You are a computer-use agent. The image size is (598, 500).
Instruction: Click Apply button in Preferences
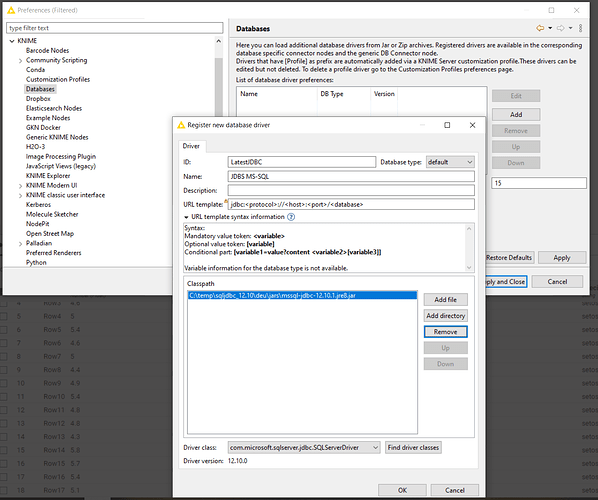click(x=562, y=258)
